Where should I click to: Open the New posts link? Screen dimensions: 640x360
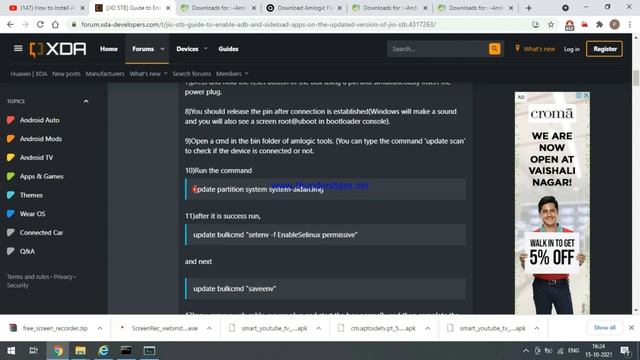[66, 74]
